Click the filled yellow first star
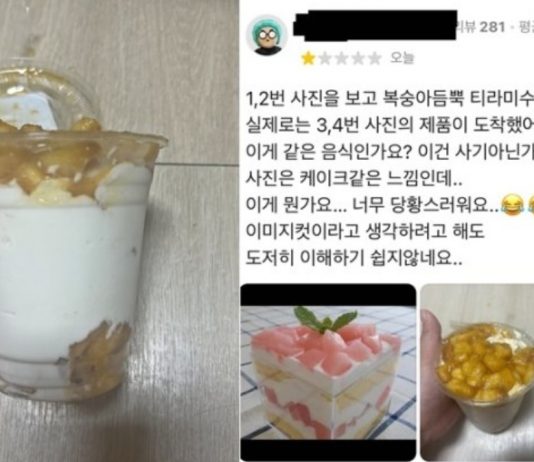Screen dimensions: 534x462 click(x=308, y=59)
